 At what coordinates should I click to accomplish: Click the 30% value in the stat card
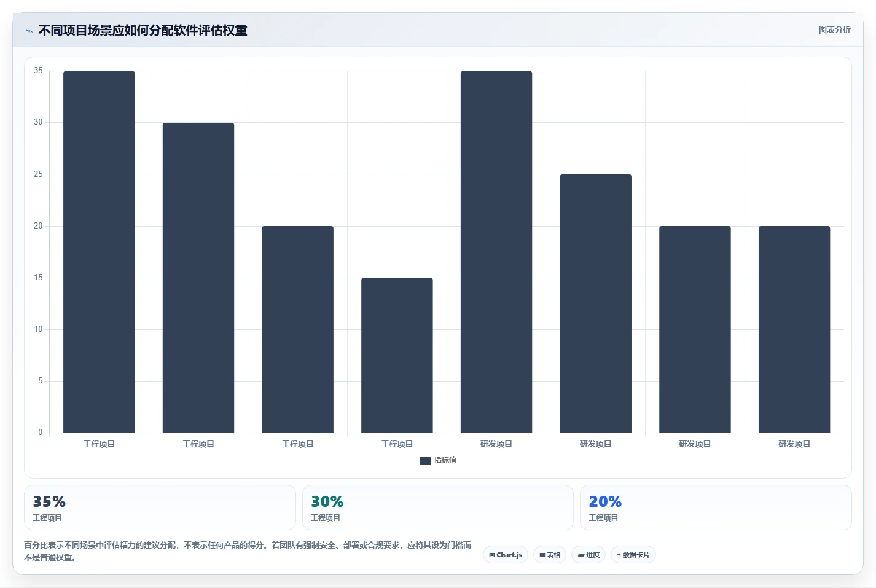(x=327, y=501)
